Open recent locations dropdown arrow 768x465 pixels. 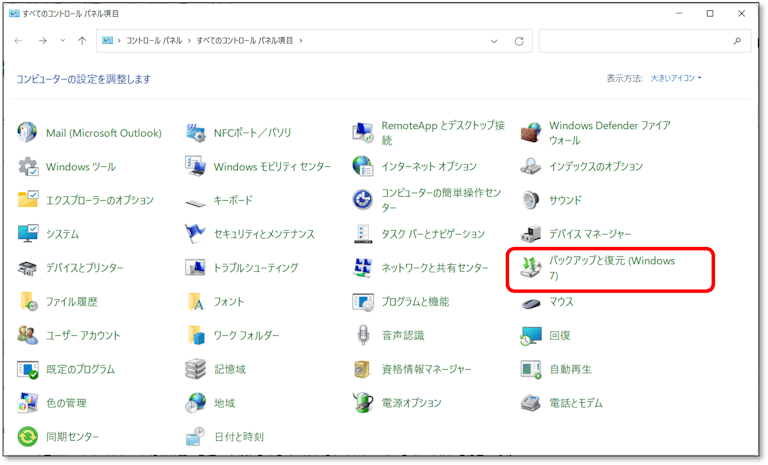[x=63, y=41]
